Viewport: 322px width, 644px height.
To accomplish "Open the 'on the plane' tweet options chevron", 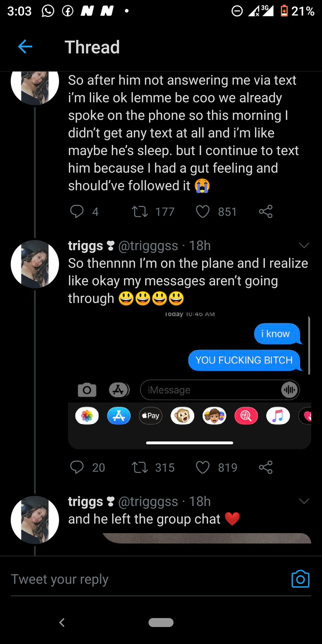I will point(304,245).
